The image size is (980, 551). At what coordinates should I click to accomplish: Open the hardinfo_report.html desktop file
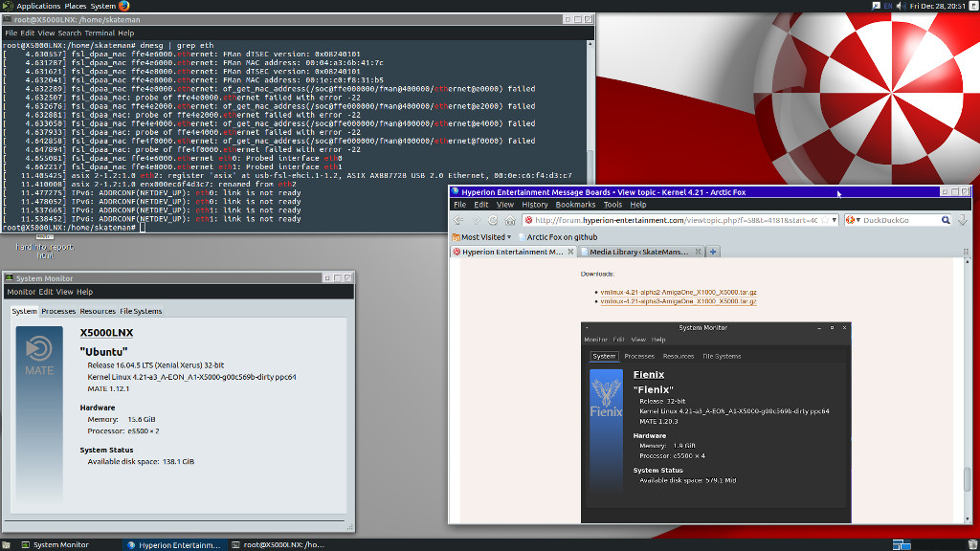44,247
